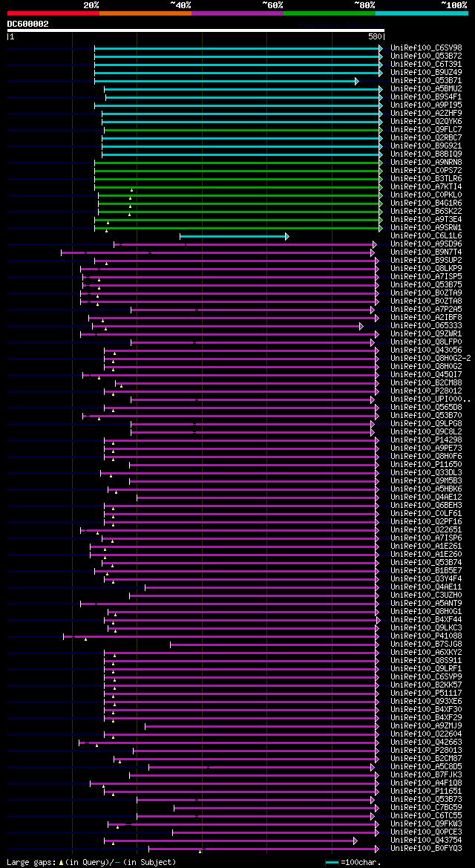Viewport: 475px width, 868px height.
Task: Select the UniRef100_B7SJG8 label
Action: tap(426, 644)
